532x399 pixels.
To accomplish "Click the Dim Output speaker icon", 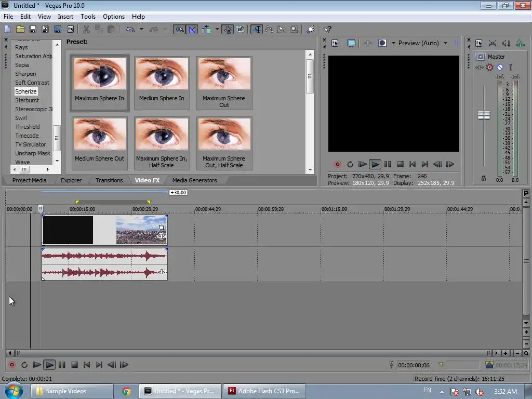I will tap(506, 43).
